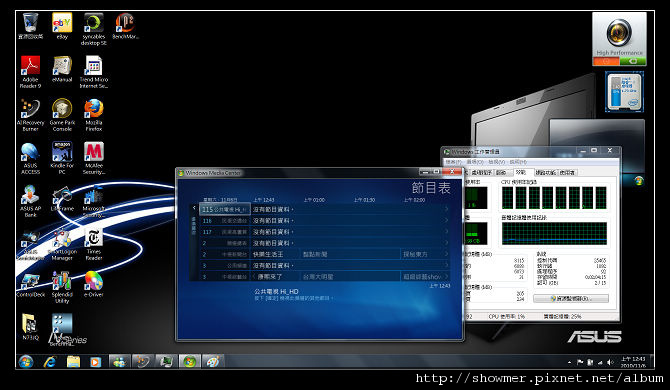670x390 pixels.
Task: Show hidden tray icons arrow
Action: 569,362
